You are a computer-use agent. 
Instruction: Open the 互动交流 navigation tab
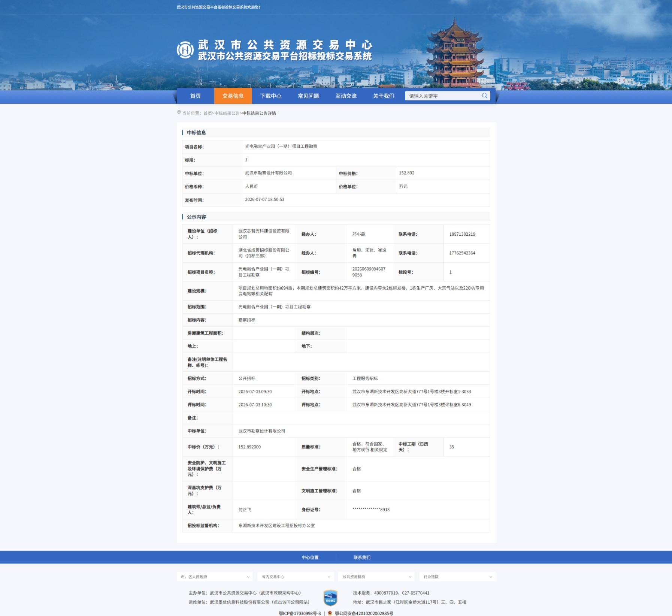tap(346, 96)
